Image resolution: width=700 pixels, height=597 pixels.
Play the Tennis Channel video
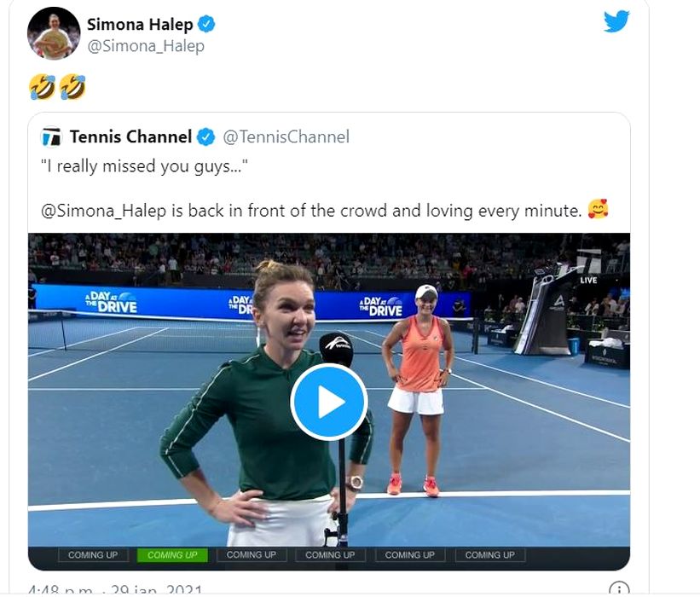pyautogui.click(x=329, y=402)
